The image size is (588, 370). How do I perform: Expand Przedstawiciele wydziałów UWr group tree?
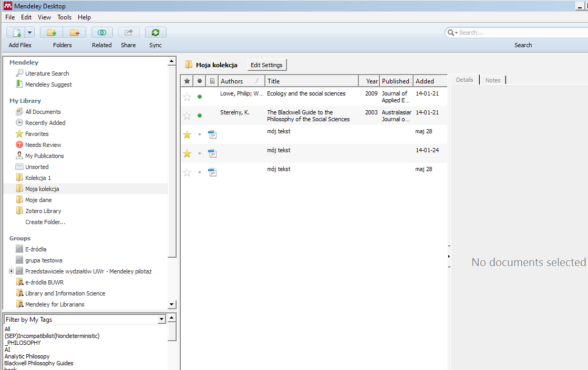click(x=11, y=271)
